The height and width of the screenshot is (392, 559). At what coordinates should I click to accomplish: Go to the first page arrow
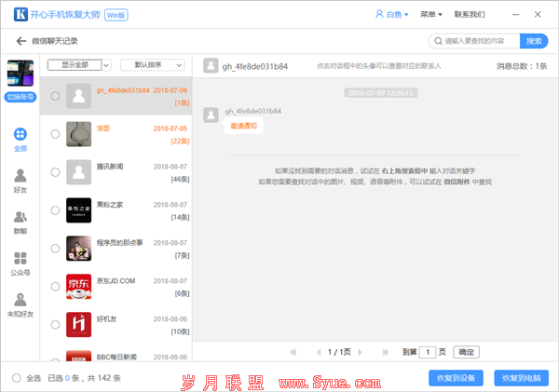[x=293, y=352]
